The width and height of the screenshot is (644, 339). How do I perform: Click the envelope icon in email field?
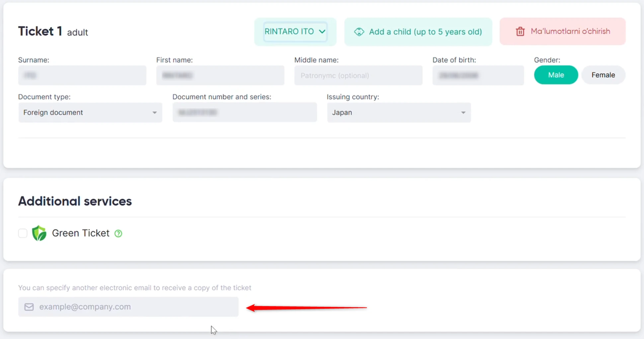[29, 307]
